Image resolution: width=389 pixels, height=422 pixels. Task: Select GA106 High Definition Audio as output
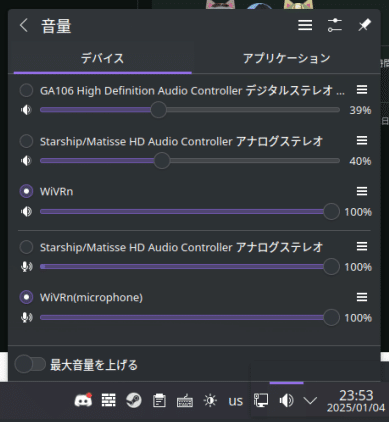26,90
